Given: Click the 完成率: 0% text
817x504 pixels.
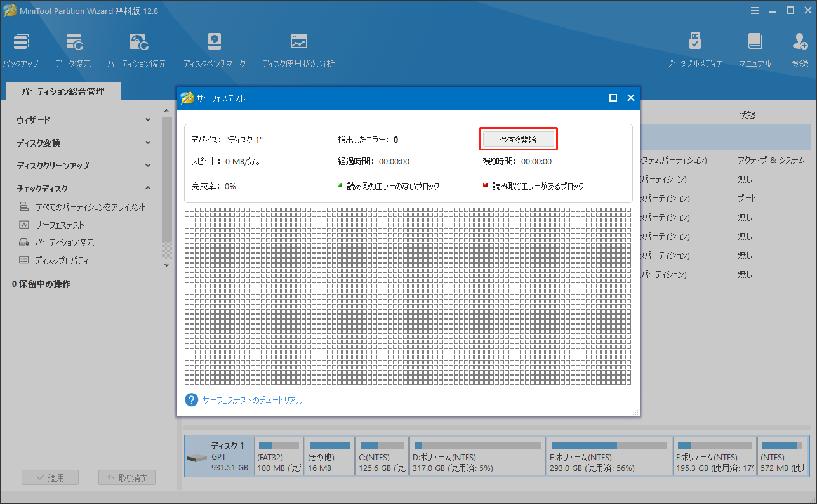Looking at the screenshot, I should coord(213,186).
